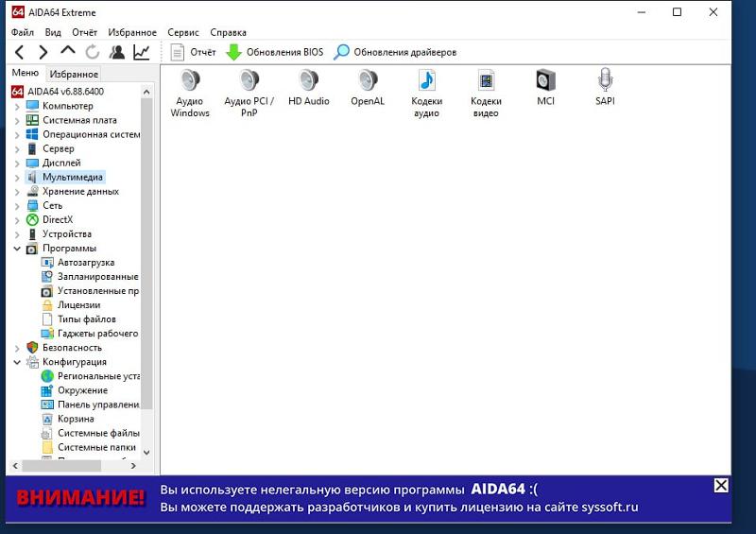The image size is (756, 534).
Task: Open the Избранное menu in menu bar
Action: pyautogui.click(x=132, y=32)
